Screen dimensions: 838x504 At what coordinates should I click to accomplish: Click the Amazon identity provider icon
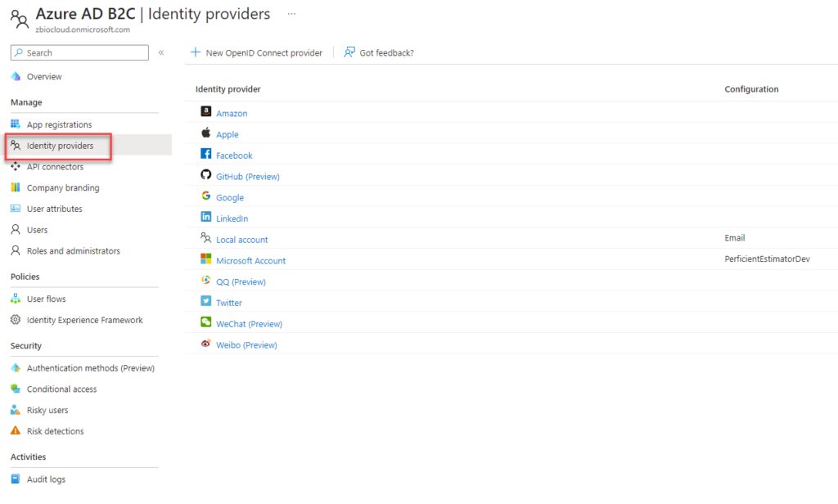pyautogui.click(x=205, y=112)
